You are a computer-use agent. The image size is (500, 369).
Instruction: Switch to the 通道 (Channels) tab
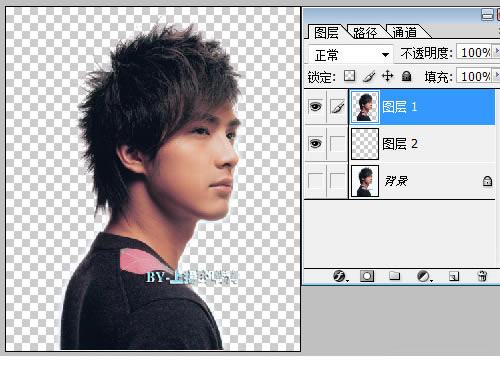pos(404,32)
